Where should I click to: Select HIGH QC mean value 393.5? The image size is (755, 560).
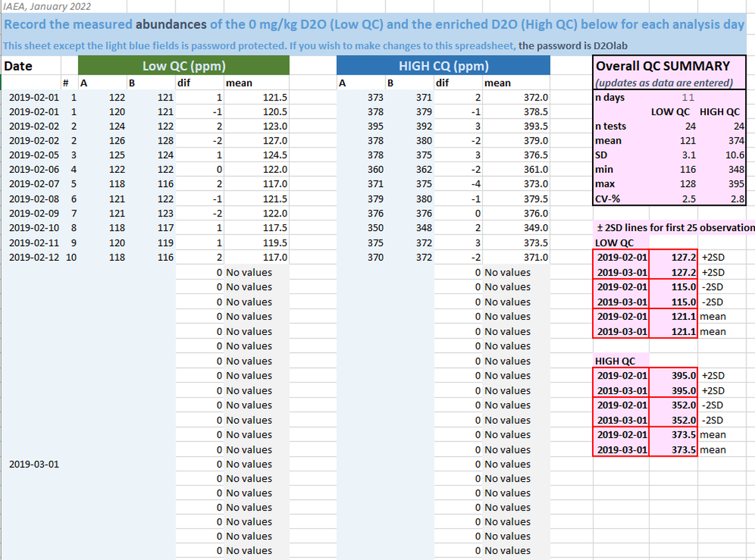point(535,126)
